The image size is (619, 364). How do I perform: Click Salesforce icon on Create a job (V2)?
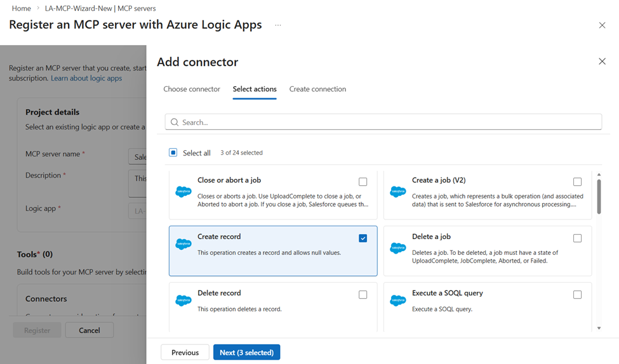397,192
